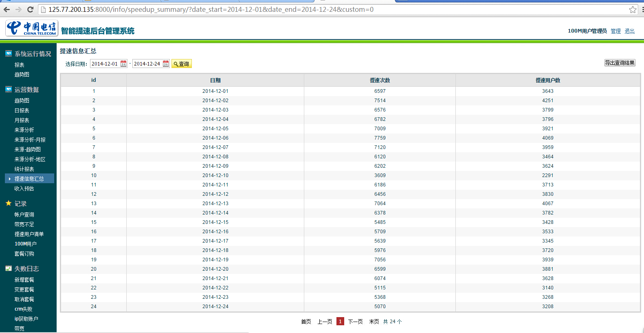Image resolution: width=644 pixels, height=333 pixels.
Task: Open 来源分析-月报 menu item
Action: tap(30, 140)
